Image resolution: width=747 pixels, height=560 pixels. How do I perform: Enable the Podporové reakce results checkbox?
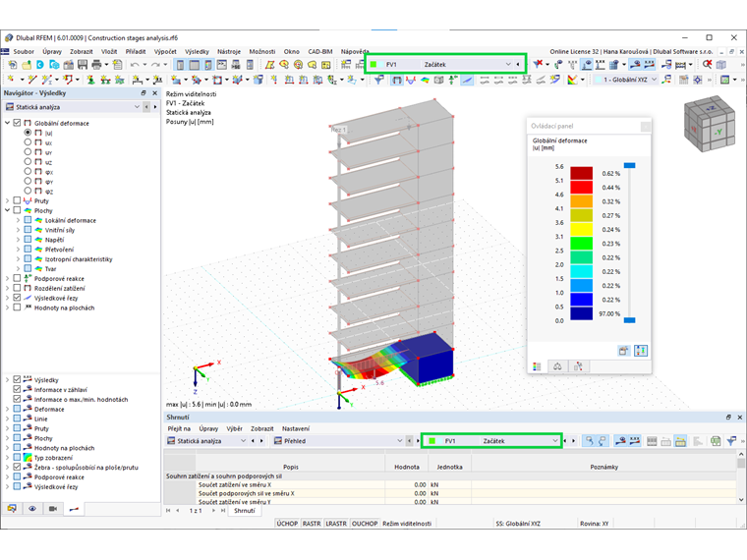point(17,278)
